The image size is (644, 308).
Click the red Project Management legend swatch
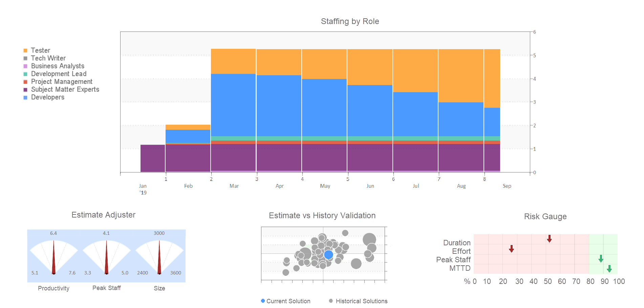click(25, 82)
